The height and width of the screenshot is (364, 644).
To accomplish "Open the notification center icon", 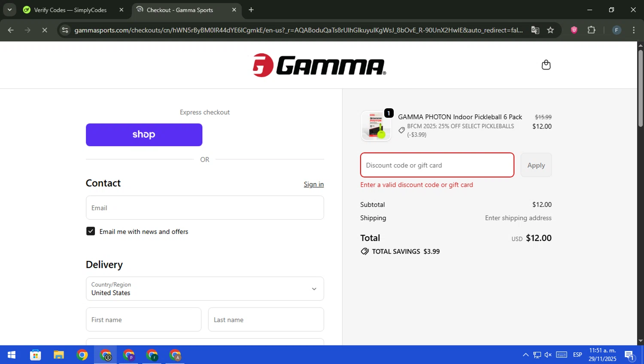I will tap(630, 355).
